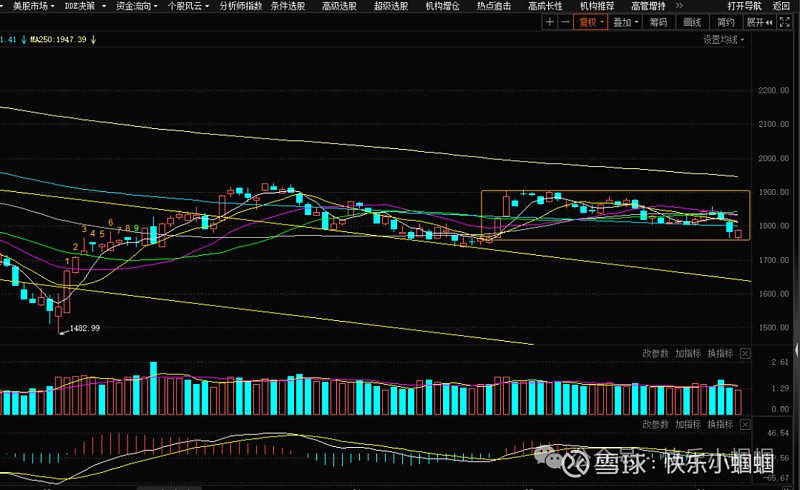The width and height of the screenshot is (800, 490).
Task: Open the 个股风云 dropdown menu
Action: point(188,6)
